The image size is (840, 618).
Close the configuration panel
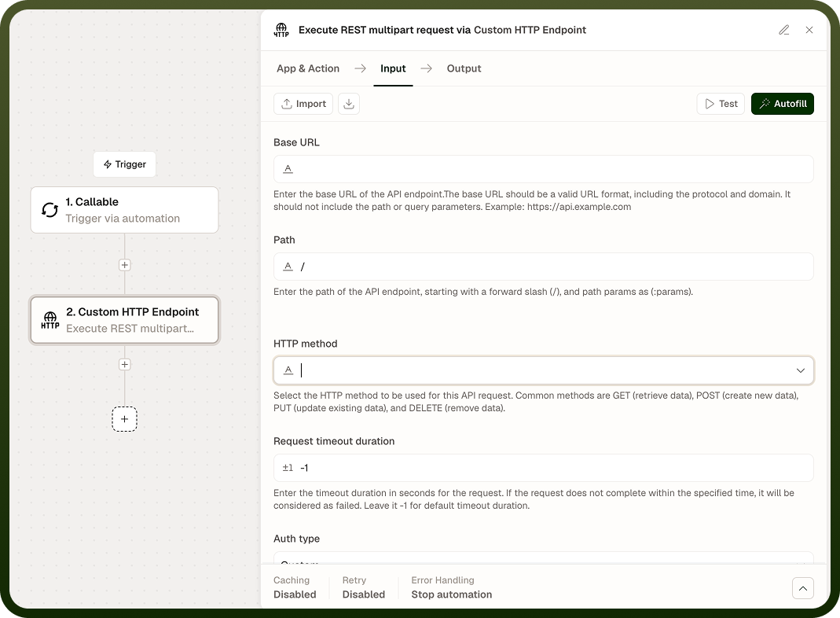(809, 30)
